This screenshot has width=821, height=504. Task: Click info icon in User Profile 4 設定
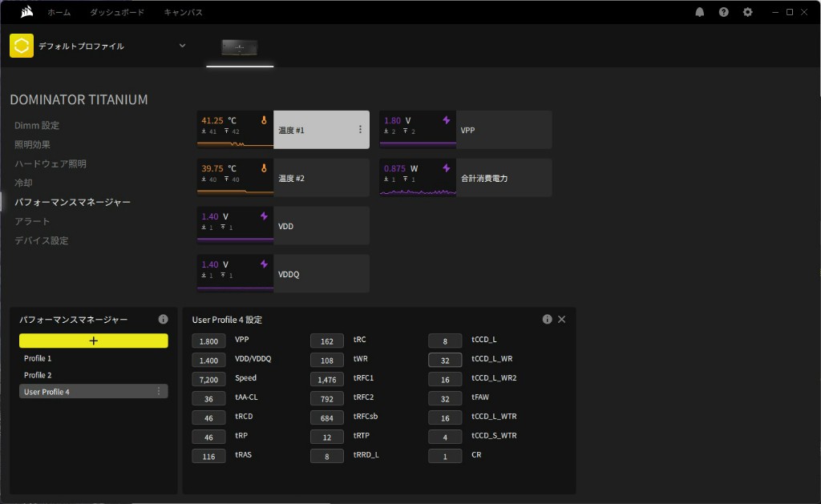coord(547,319)
